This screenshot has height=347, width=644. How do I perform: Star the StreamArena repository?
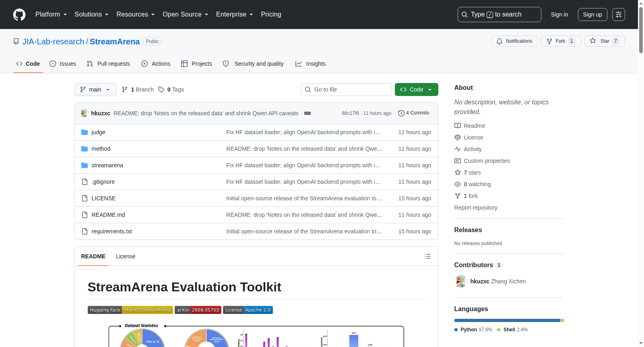pos(605,41)
